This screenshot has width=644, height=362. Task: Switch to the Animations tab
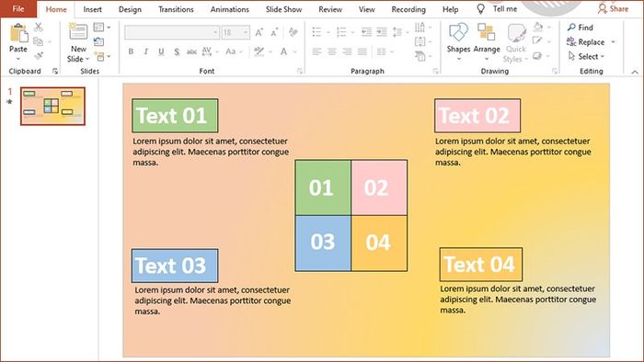point(230,9)
